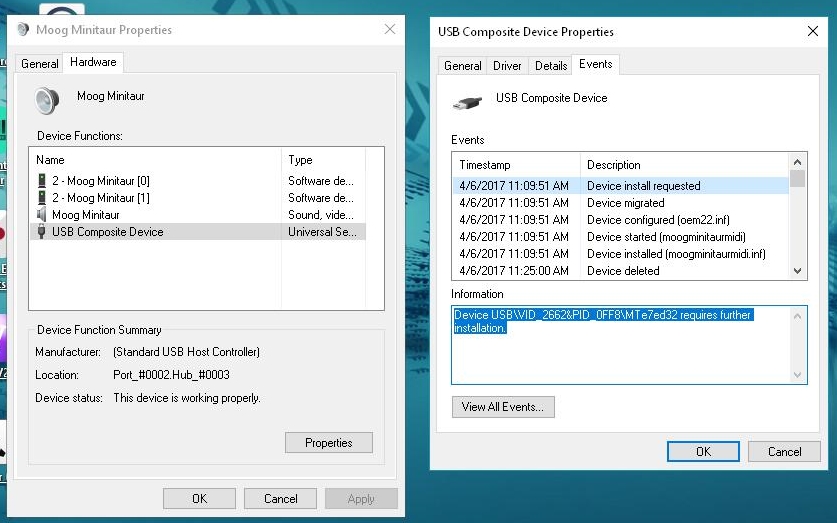Select the Device migrated event
Image resolution: width=837 pixels, height=523 pixels.
pyautogui.click(x=625, y=203)
